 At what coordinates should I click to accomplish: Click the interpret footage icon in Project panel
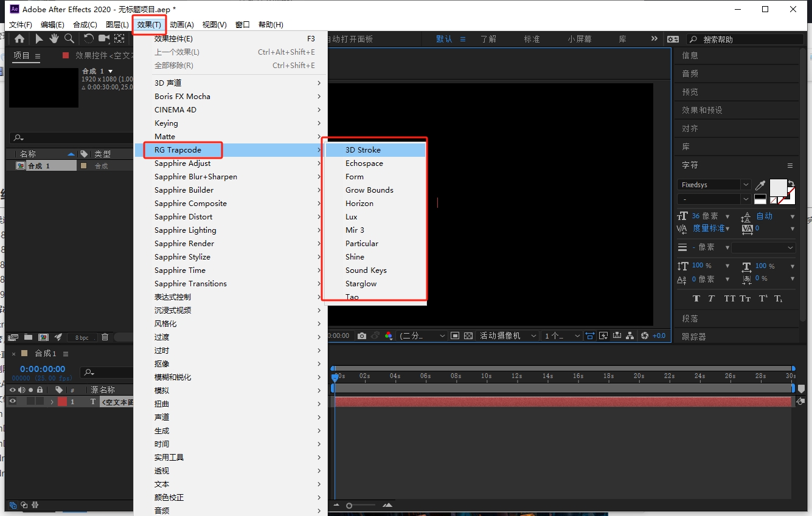pyautogui.click(x=13, y=337)
